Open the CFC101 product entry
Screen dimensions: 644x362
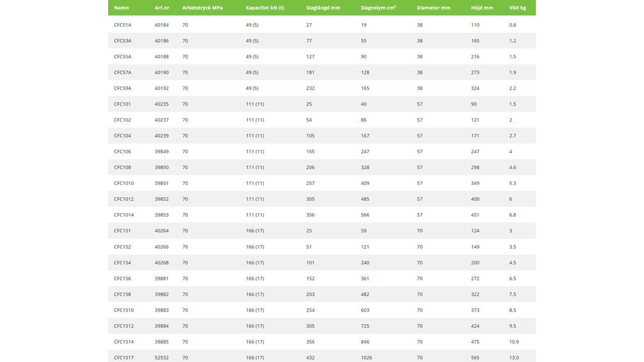coord(122,104)
